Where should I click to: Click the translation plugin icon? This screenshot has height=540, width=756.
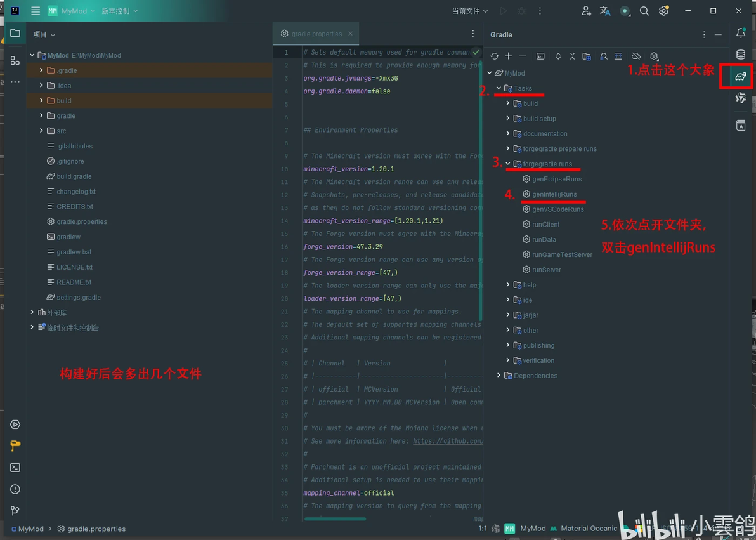605,11
